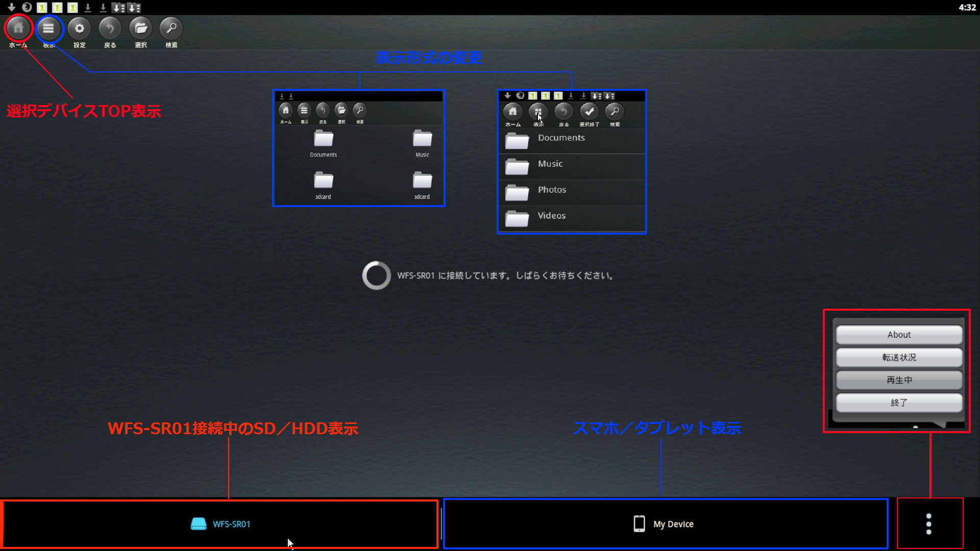The width and height of the screenshot is (980, 551).
Task: Click the Music folder in list view
Action: pos(550,165)
